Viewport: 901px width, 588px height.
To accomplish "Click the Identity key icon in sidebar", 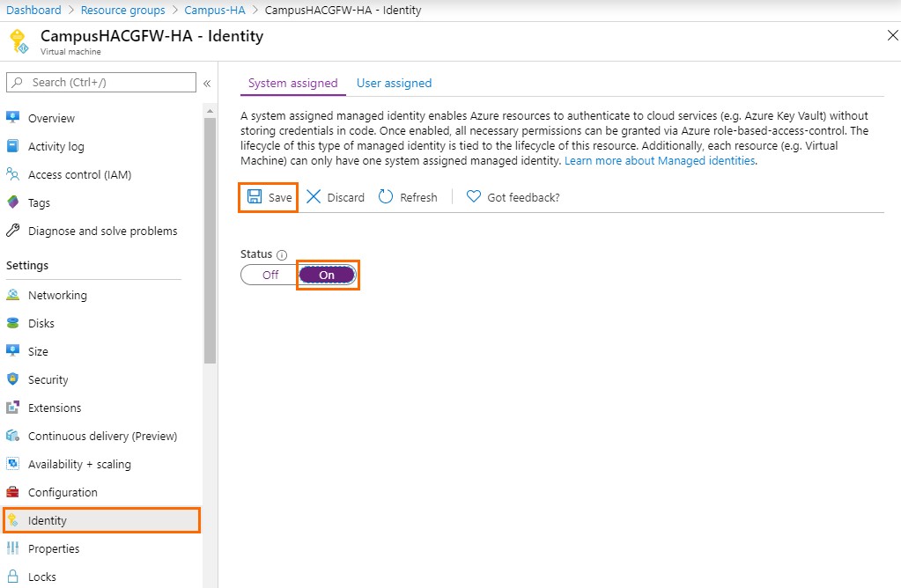I will pos(12,520).
